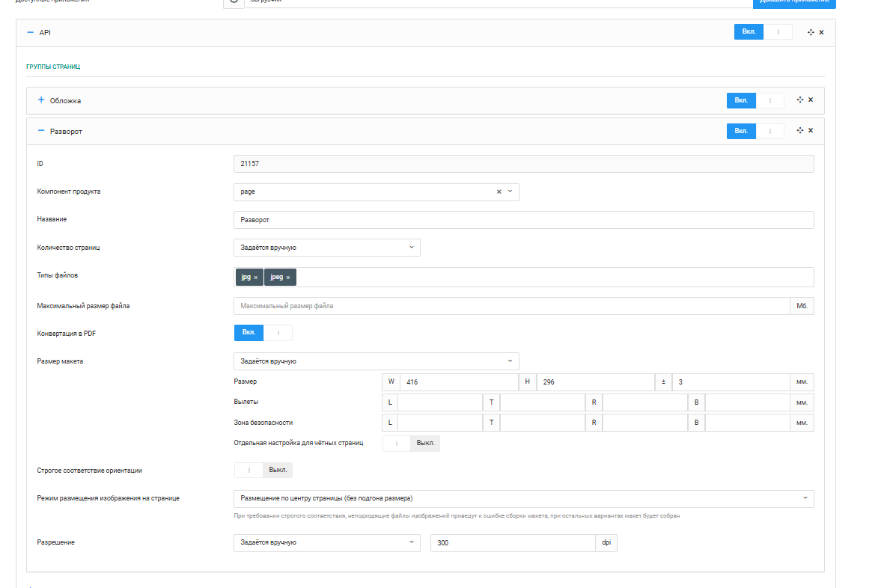Open the Размер макета dropdown
887x588 pixels.
[x=377, y=361]
